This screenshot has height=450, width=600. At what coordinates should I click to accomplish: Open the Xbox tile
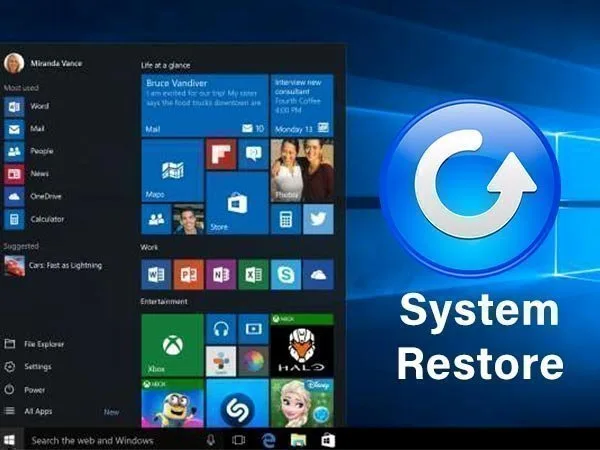pos(173,345)
